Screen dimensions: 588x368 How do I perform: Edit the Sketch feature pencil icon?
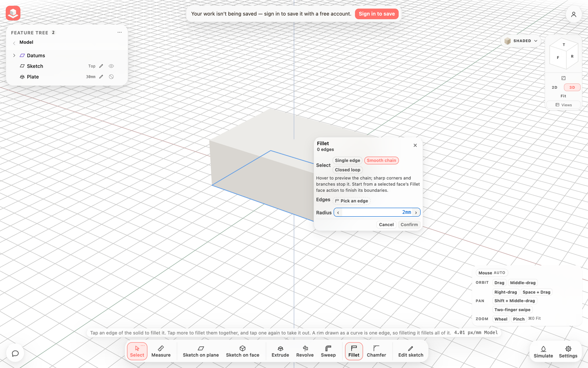[x=101, y=66]
